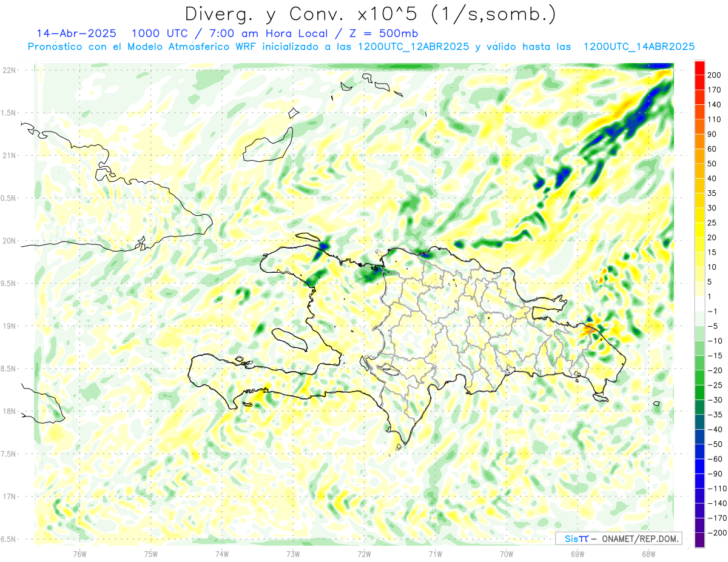Click the '60' color scale value
Image resolution: width=728 pixels, height=562 pixels.
coord(713,149)
